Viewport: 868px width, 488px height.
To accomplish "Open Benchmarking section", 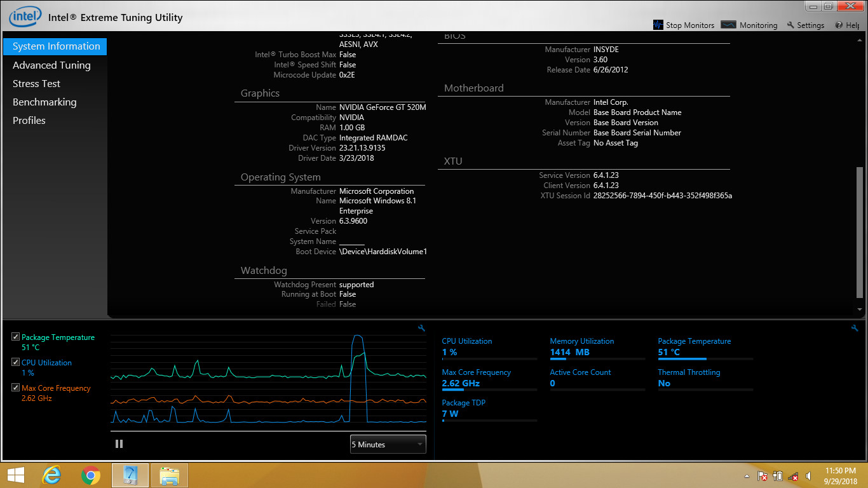I will tap(44, 102).
